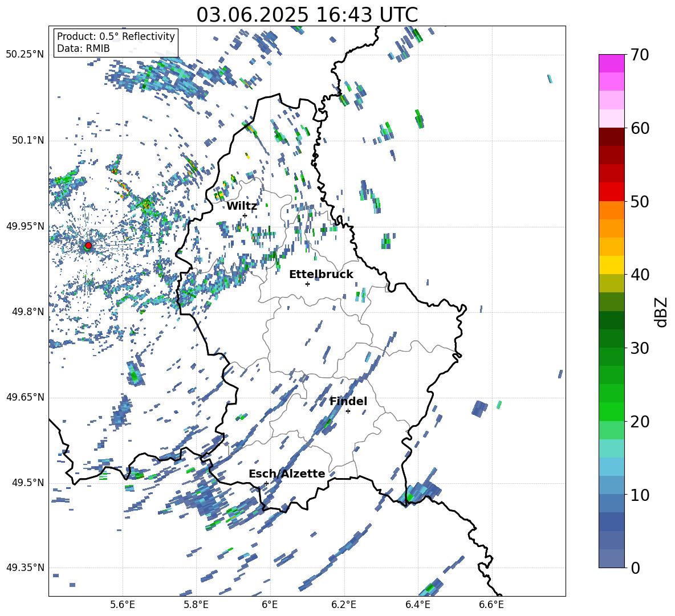Screen dimensions: 675x616
Task: Click the Findel station cross marker
Action: click(x=348, y=411)
